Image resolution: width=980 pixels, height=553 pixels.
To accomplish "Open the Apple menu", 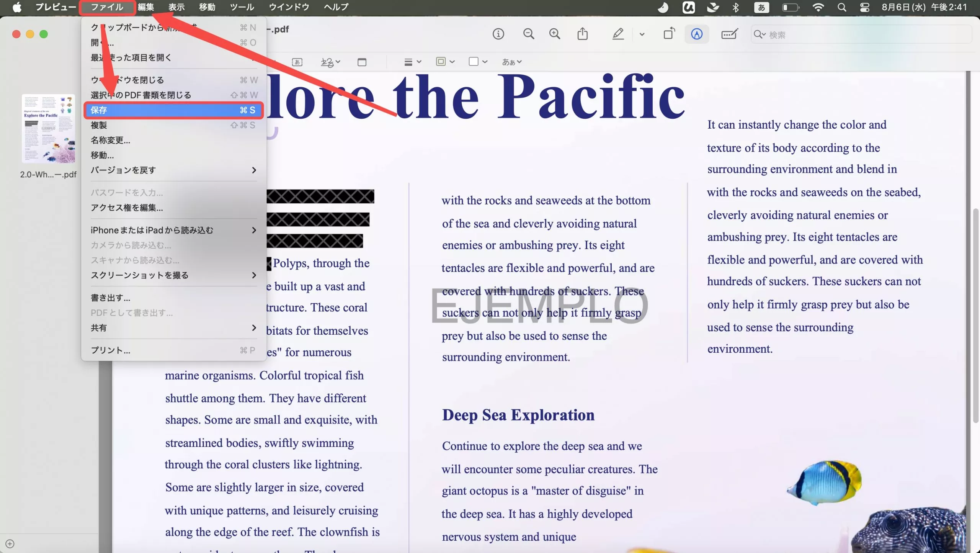I will [17, 7].
